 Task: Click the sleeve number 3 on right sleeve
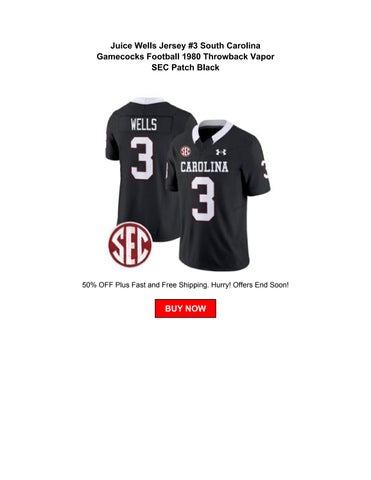(265, 169)
